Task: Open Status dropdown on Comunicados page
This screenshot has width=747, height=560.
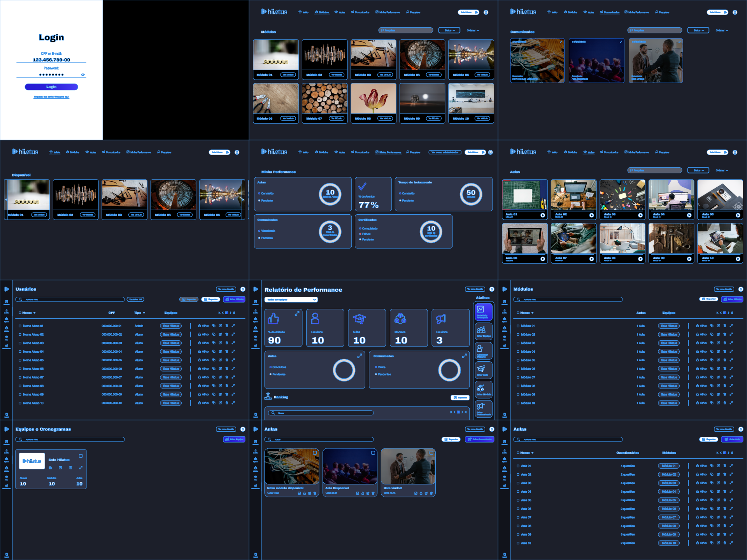Action: (698, 30)
